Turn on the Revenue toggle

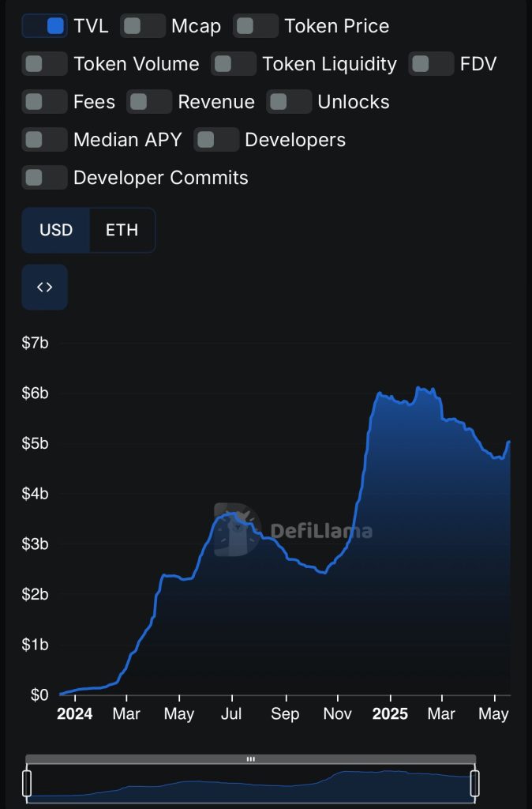(x=149, y=102)
